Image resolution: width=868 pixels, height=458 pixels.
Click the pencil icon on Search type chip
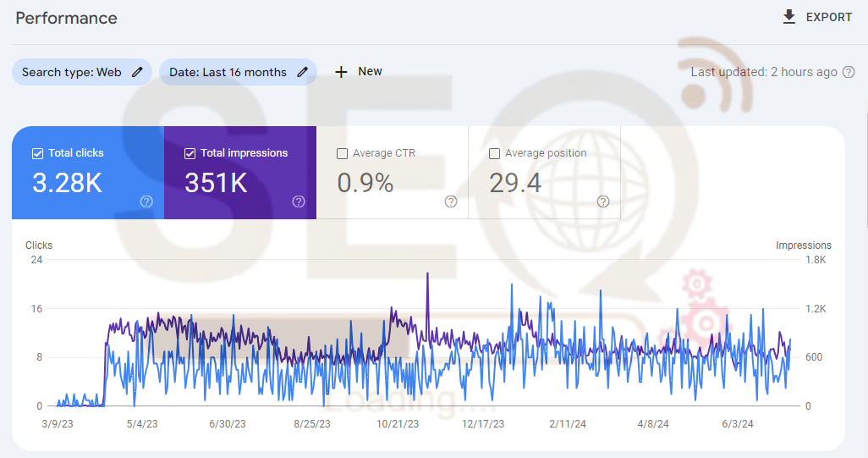[x=138, y=72]
